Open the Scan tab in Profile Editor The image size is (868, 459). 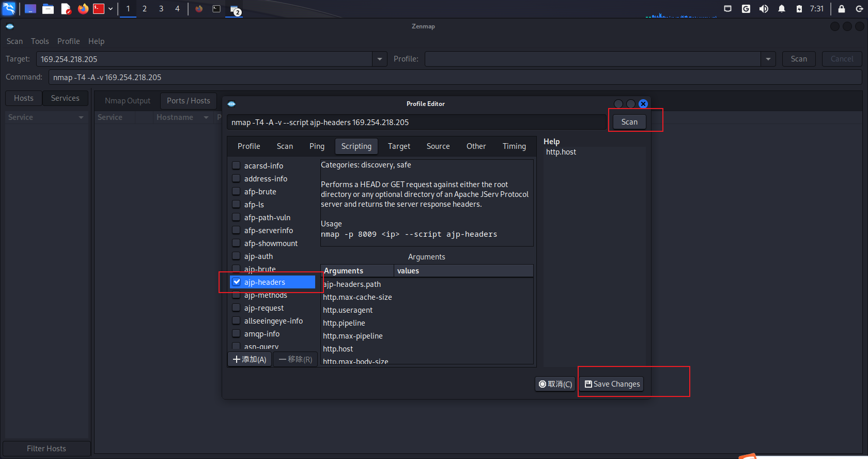[285, 146]
